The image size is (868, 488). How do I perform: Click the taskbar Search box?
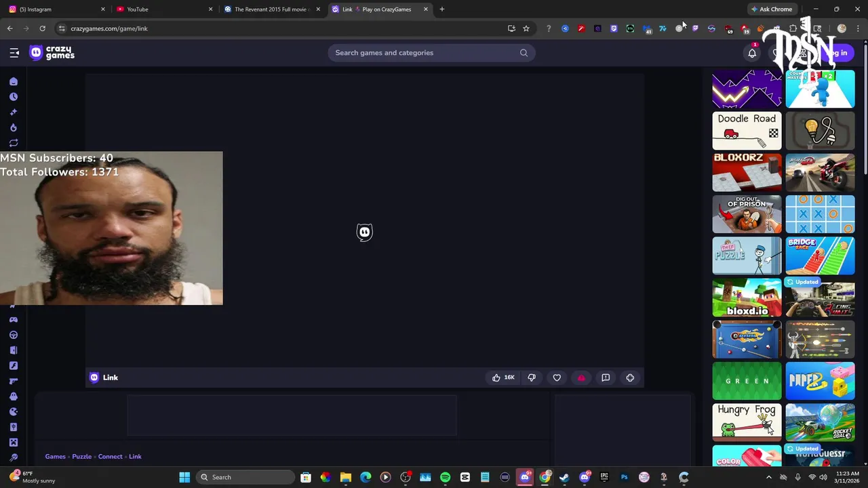(244, 477)
